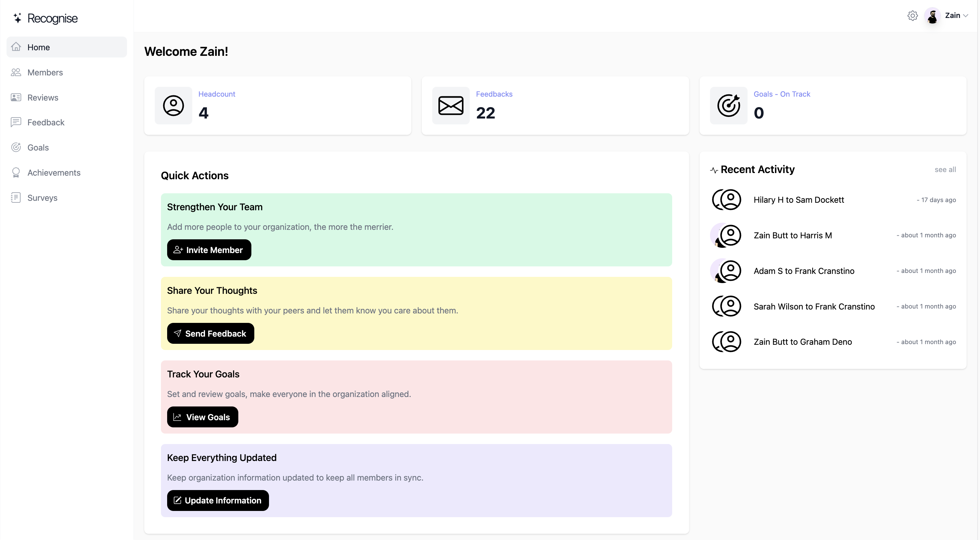Viewport: 980px width, 540px height.
Task: Click the Feedback chat bubble icon
Action: pyautogui.click(x=16, y=122)
